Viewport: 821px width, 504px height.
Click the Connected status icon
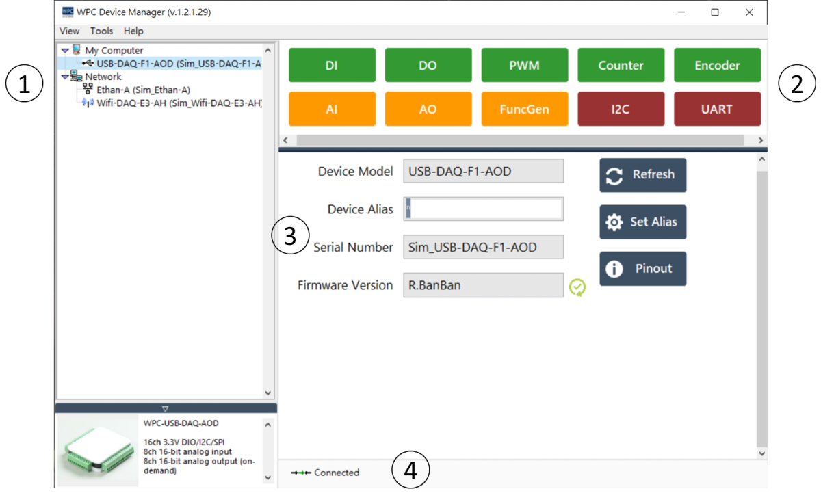300,473
